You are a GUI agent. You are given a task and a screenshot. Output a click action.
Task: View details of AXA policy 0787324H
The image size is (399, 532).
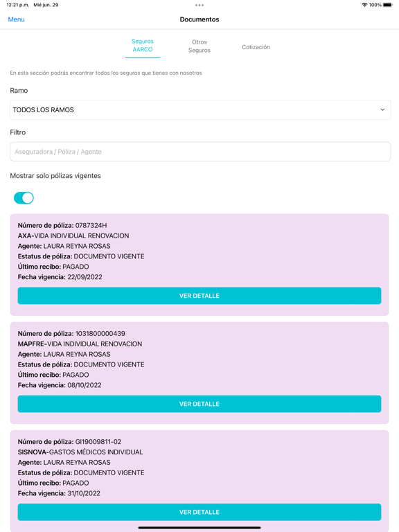click(199, 296)
